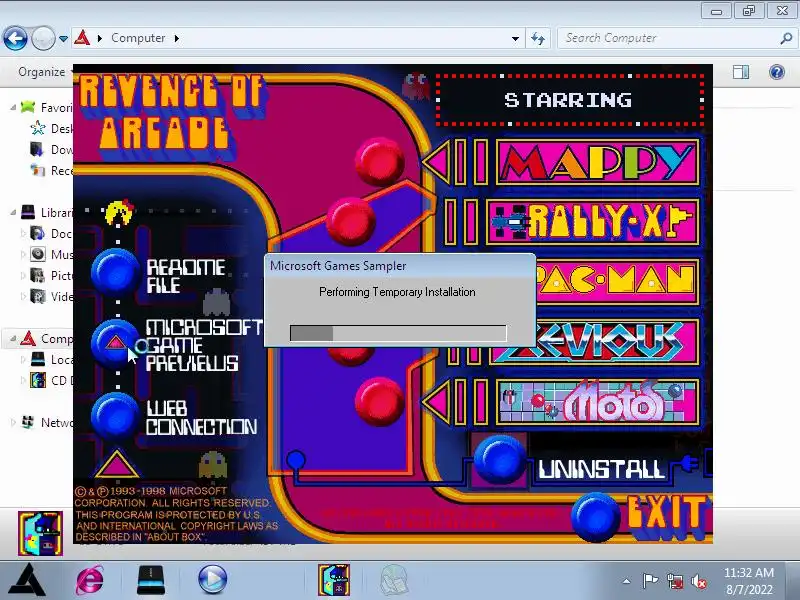Go back in the Explorer window
This screenshot has height=600, width=800.
click(15, 38)
